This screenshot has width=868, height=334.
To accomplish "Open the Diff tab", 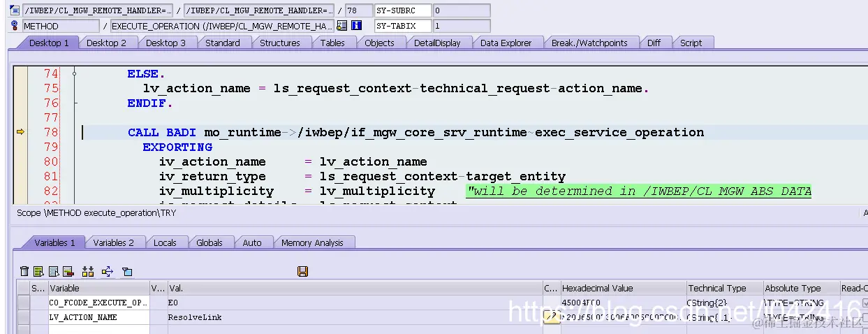I will pos(654,43).
